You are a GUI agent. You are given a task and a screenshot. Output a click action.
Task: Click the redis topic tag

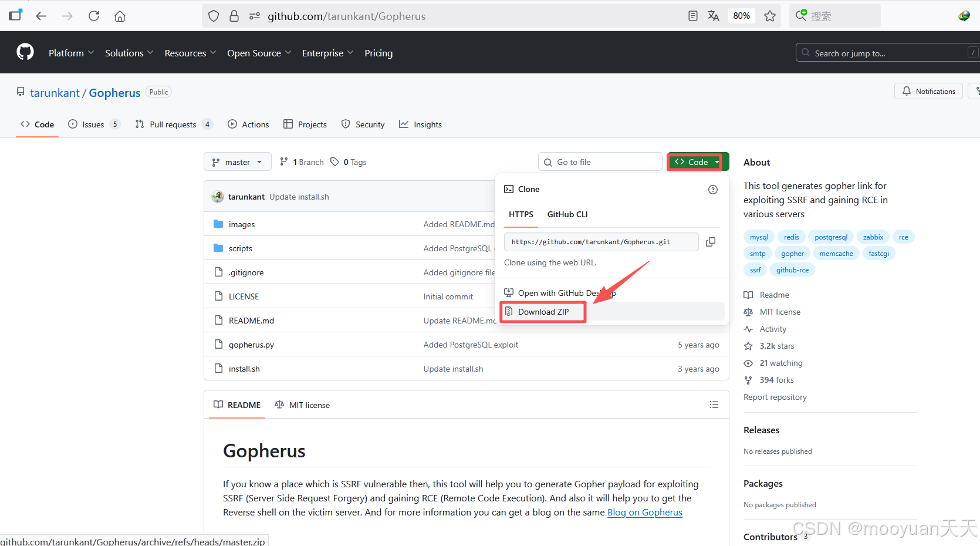pyautogui.click(x=792, y=237)
